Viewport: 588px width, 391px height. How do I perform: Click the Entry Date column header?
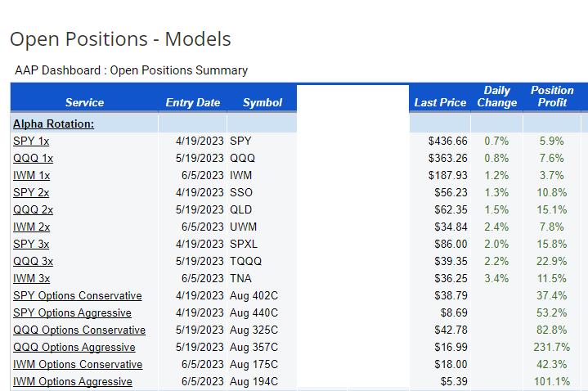(193, 102)
